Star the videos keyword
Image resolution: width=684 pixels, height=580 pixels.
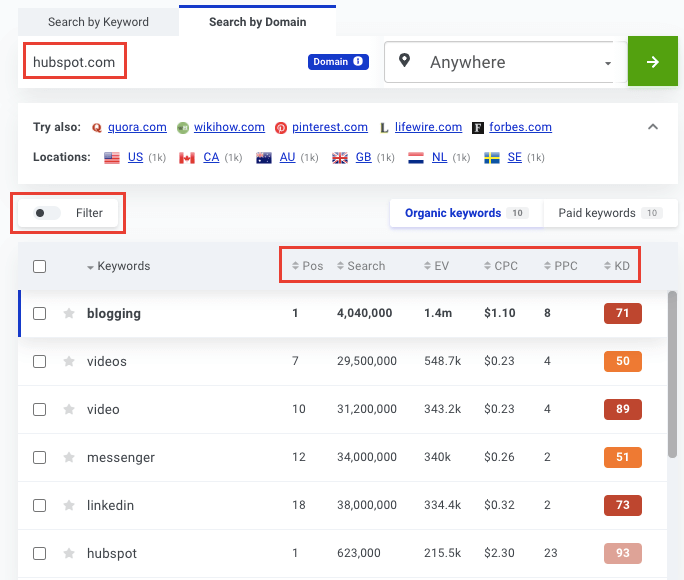[x=68, y=362]
